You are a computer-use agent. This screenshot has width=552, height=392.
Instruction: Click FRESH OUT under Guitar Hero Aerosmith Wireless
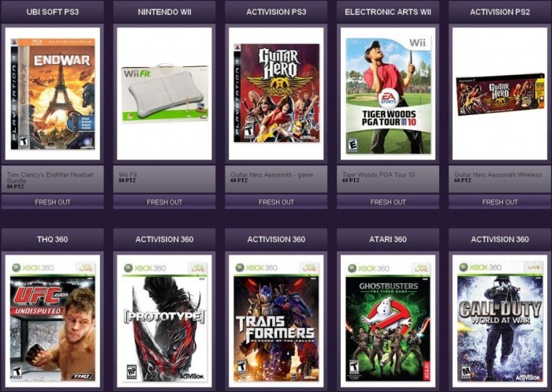click(500, 202)
